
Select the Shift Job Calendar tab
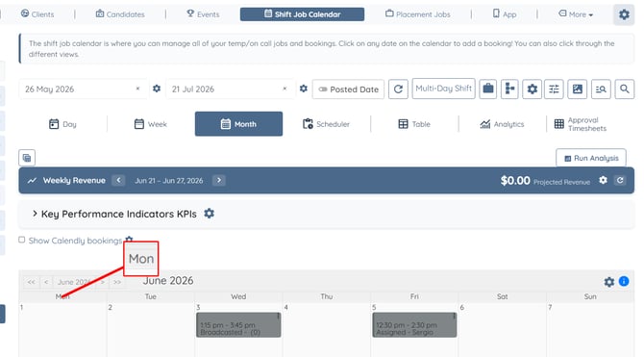302,14
